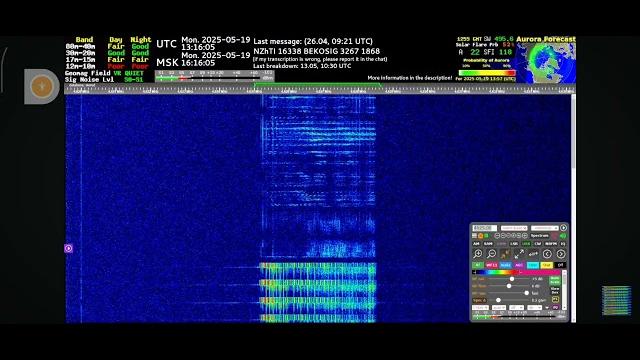Switch to the blue Audio tab
Screen dimensions: 640x360
tap(505, 265)
